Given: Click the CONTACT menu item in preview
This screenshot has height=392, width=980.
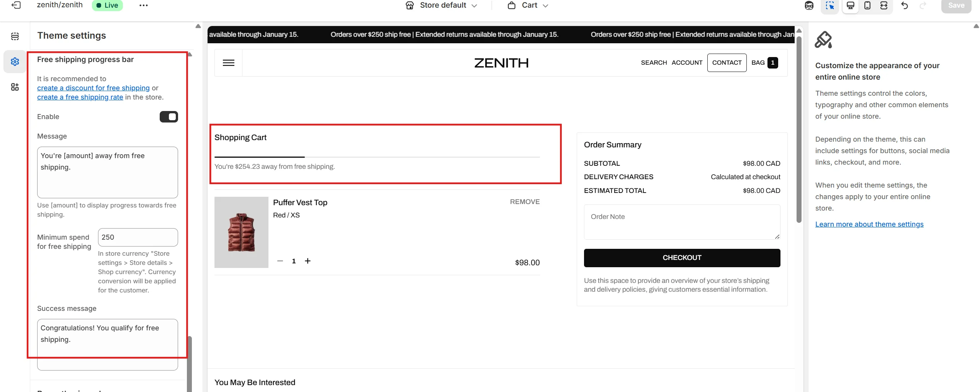Looking at the screenshot, I should click(x=726, y=63).
